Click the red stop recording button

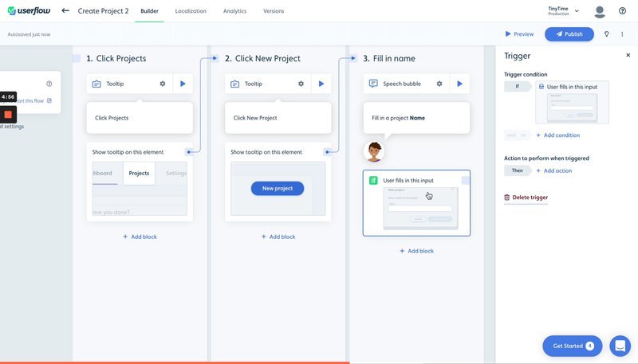click(x=8, y=115)
